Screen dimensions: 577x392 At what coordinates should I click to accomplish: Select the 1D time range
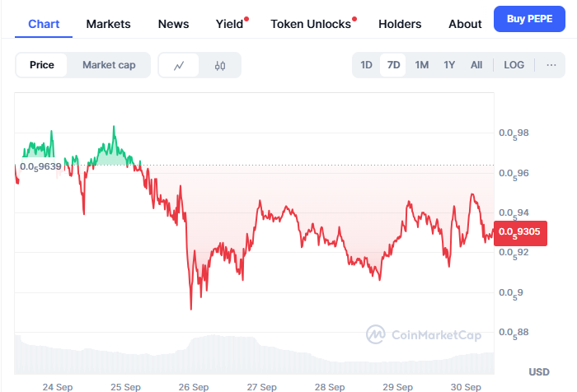click(367, 65)
